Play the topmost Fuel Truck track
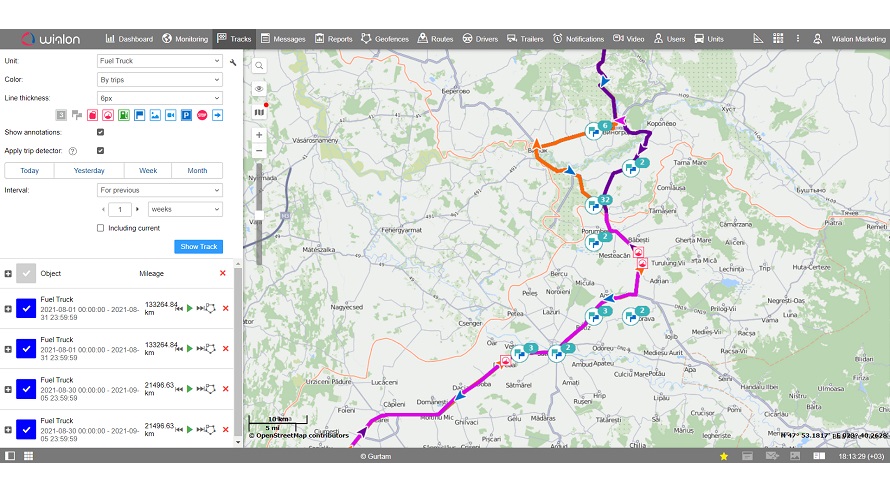Viewport: 890px width, 500px height. (x=190, y=308)
